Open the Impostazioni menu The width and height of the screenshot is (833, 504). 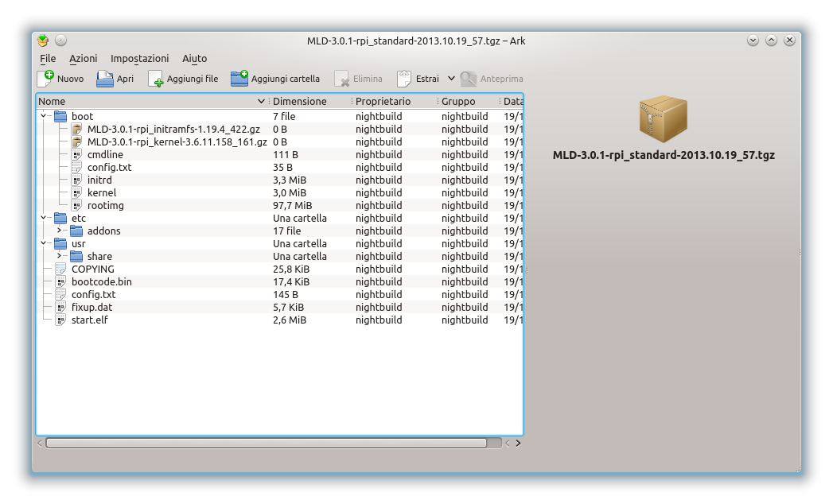pyautogui.click(x=140, y=58)
